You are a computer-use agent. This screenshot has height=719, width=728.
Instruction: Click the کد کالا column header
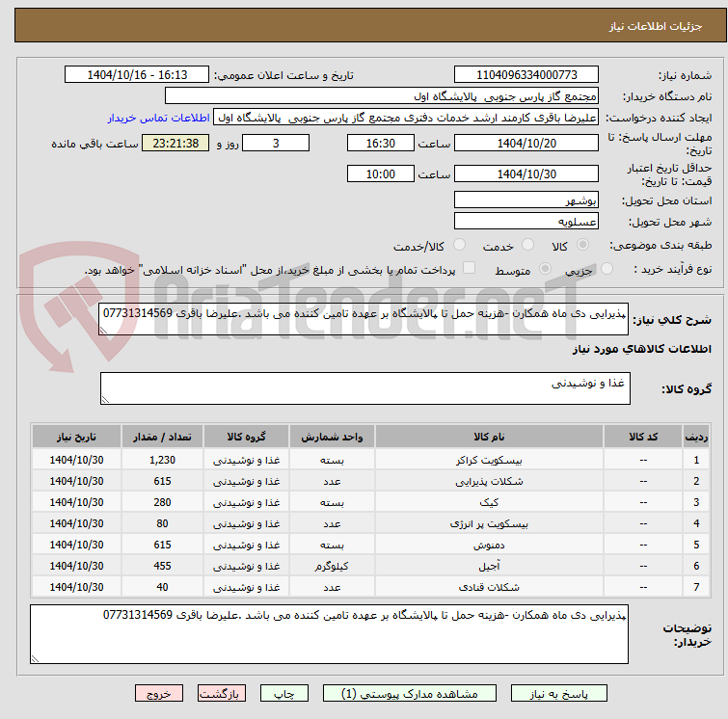click(643, 437)
